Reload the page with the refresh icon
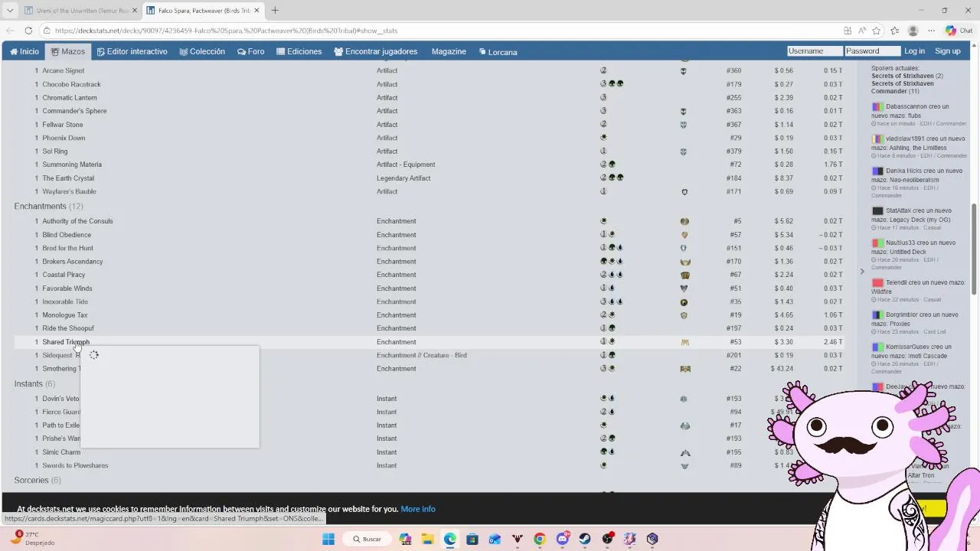This screenshot has width=980, height=551. [x=28, y=31]
